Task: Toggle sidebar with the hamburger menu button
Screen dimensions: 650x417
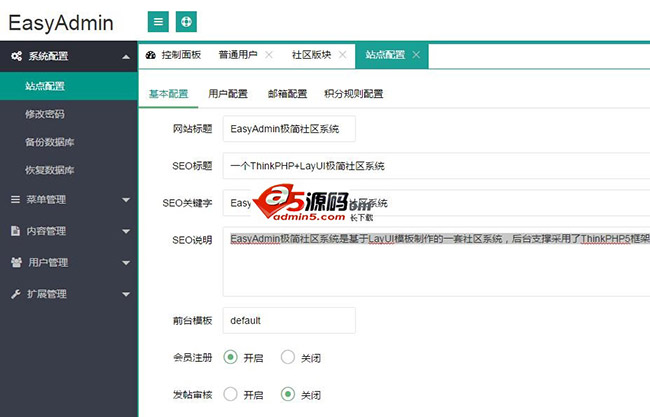Action: point(158,22)
